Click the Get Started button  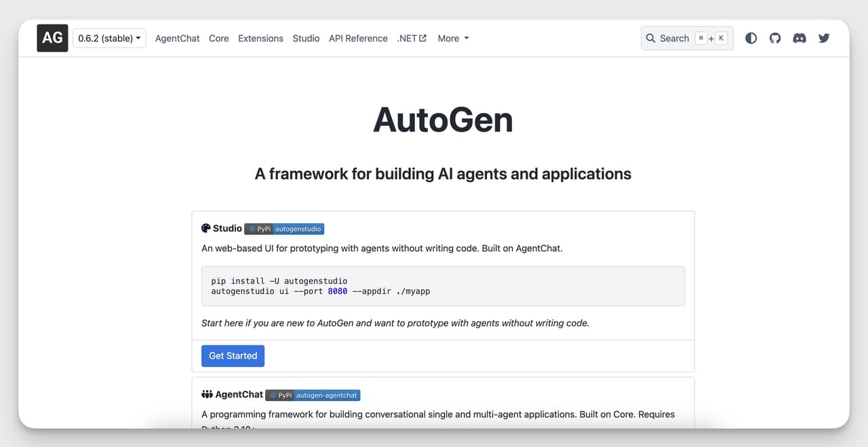click(x=233, y=355)
